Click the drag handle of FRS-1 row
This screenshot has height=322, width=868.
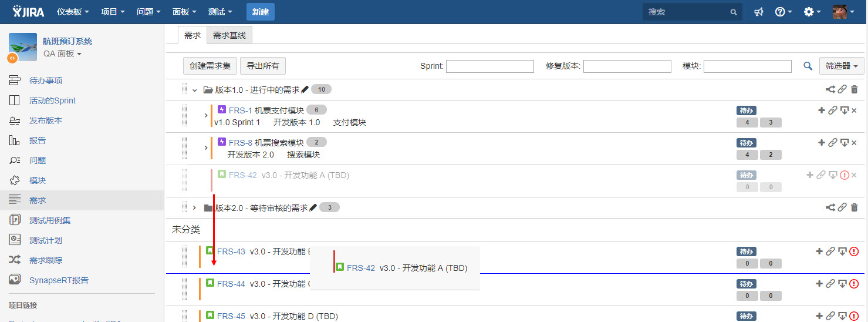(184, 116)
